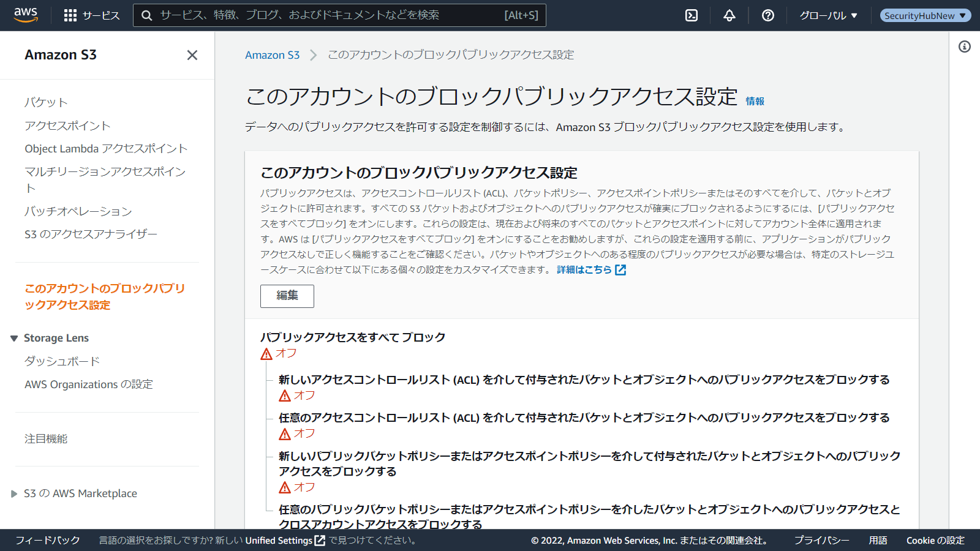Click the external link icon after 詳細はこちら
Viewport: 980px width, 551px height.
(x=620, y=270)
